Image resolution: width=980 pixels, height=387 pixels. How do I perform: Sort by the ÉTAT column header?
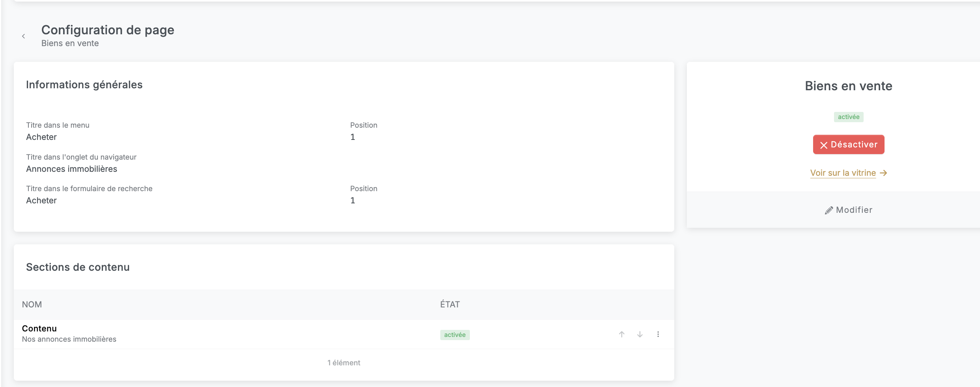[x=450, y=305]
